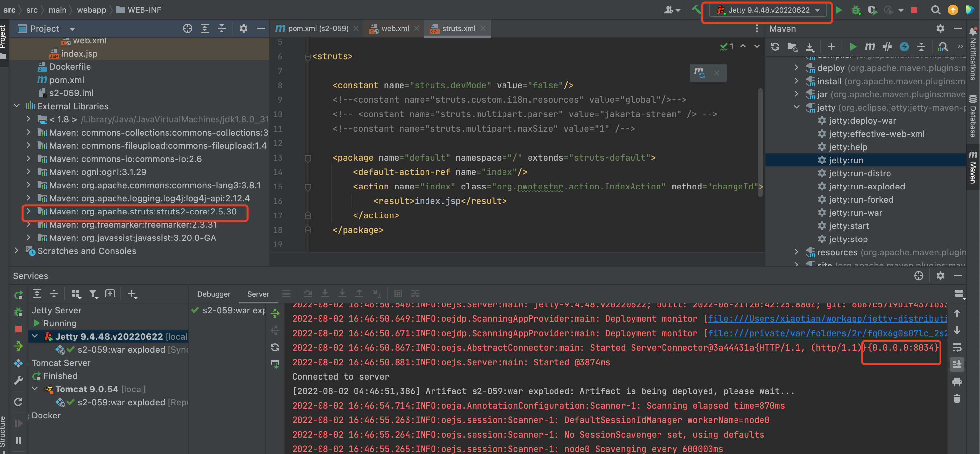This screenshot has width=980, height=454.
Task: Click the Build project hammer icon
Action: point(696,9)
